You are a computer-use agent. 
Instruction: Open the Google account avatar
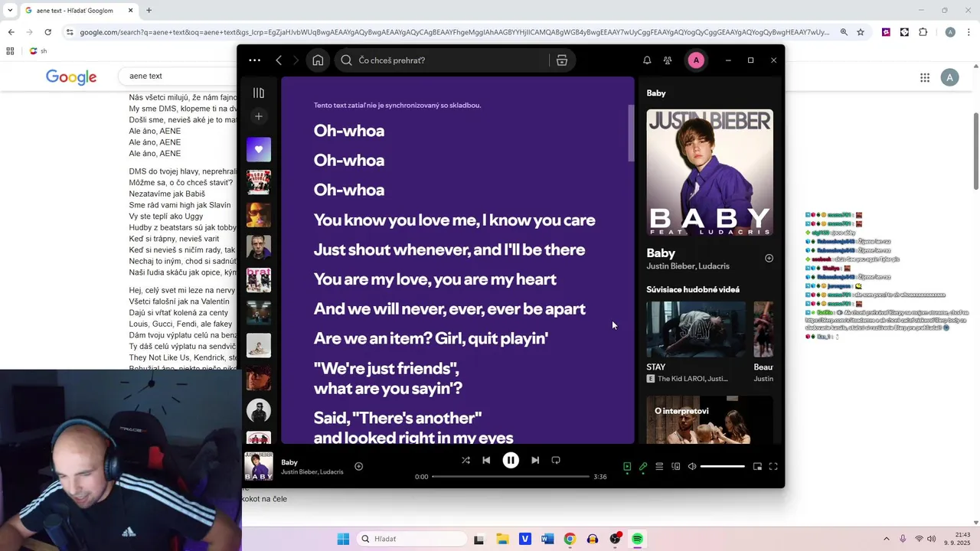point(949,77)
